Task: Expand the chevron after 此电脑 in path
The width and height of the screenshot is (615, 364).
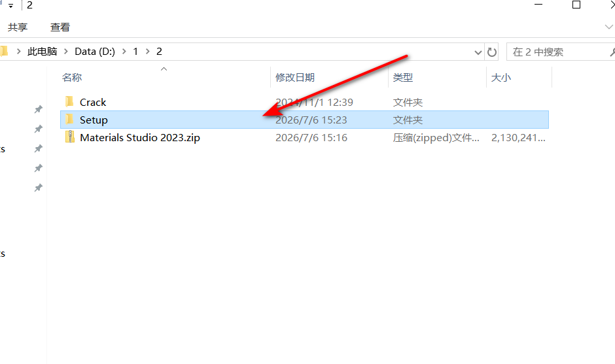Action: [x=66, y=52]
